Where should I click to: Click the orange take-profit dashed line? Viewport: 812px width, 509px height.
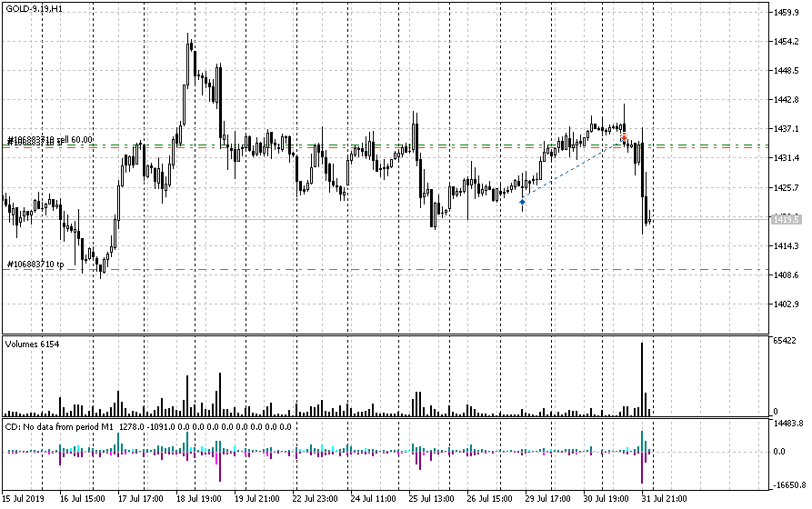point(364,270)
